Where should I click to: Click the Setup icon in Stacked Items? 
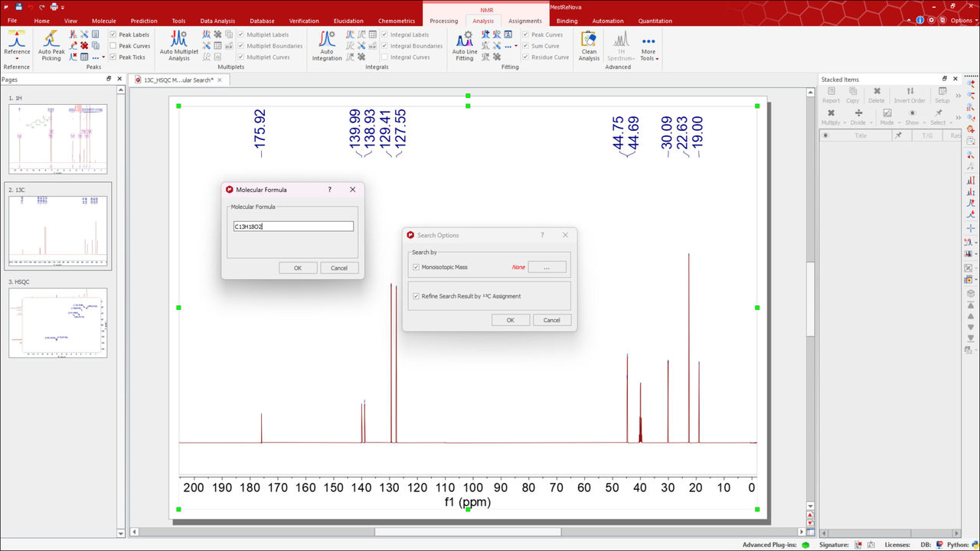(942, 95)
